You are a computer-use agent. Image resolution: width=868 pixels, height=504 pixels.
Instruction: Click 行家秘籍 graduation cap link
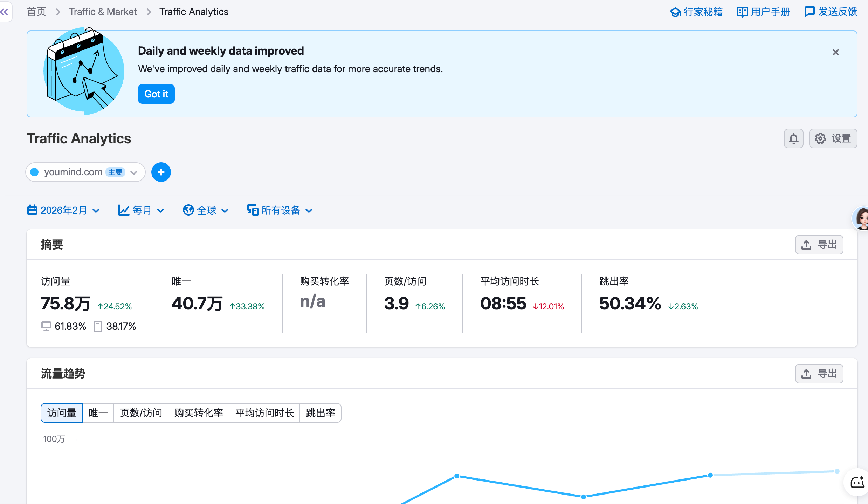coord(696,12)
